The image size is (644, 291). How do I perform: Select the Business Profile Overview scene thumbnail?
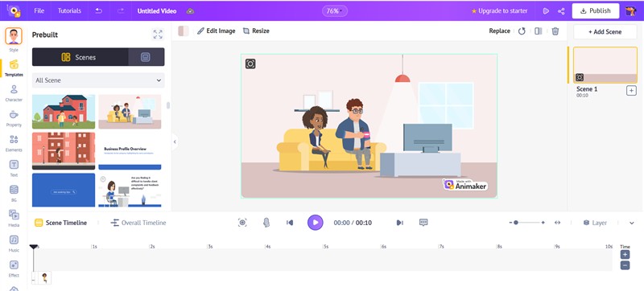(x=130, y=151)
